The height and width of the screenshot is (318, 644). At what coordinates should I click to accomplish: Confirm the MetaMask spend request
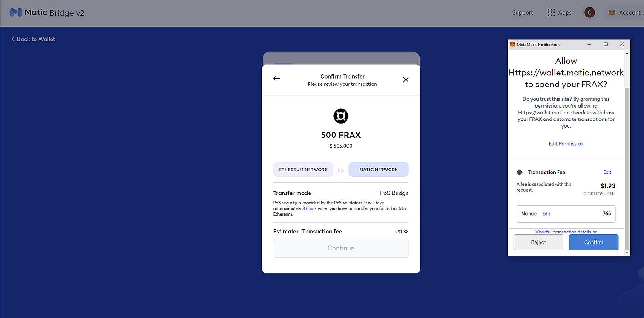(593, 242)
